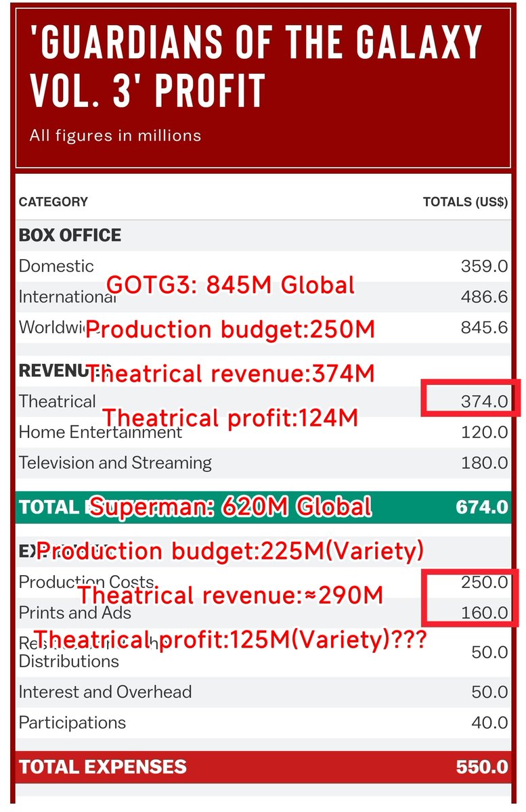Viewport: 526px width, 812px height.
Task: Click the Home Entertainment row label
Action: 100,432
